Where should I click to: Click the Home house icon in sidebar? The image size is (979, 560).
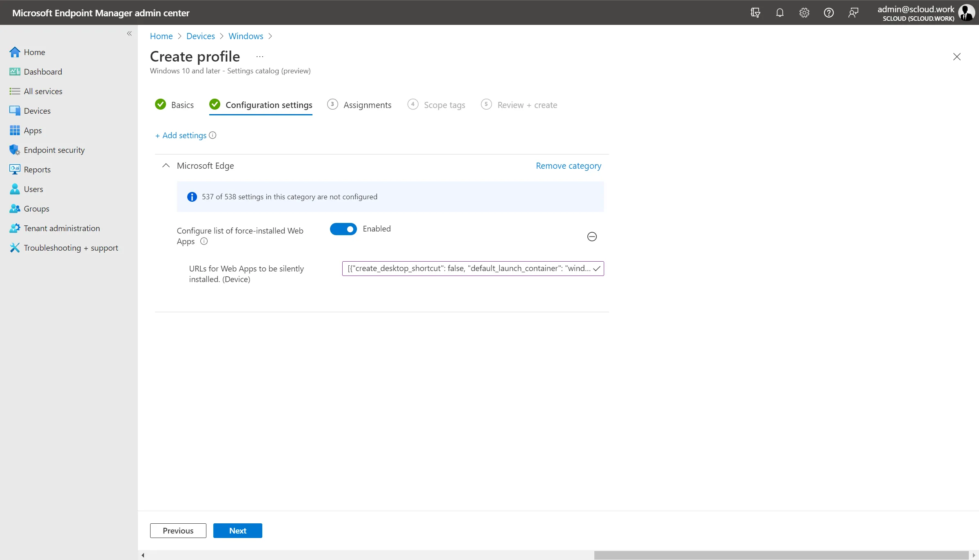pyautogui.click(x=15, y=52)
